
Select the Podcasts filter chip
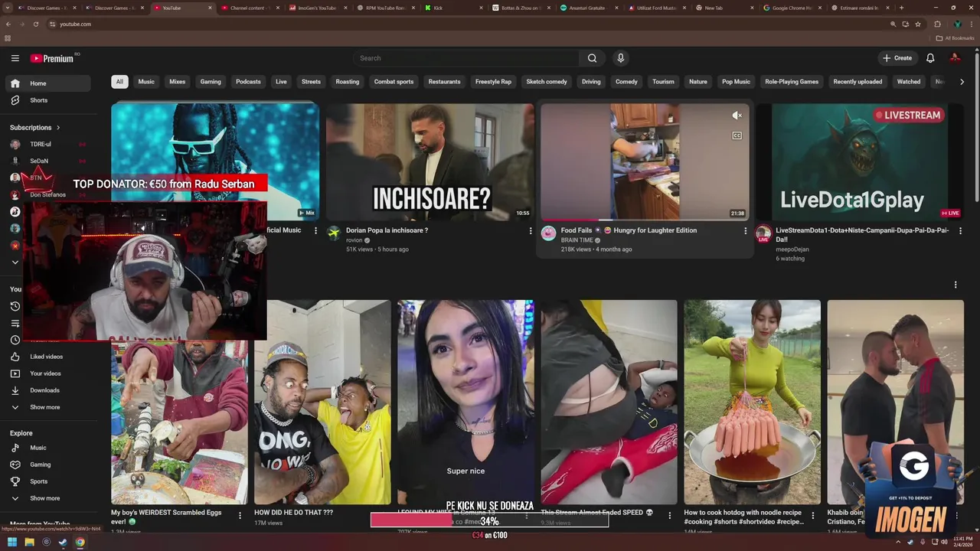click(248, 82)
